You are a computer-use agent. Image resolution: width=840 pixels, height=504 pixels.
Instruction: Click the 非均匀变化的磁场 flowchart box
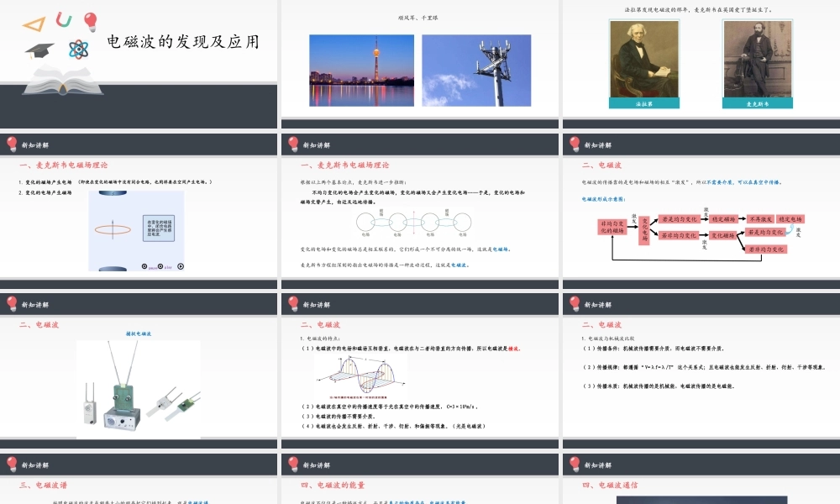click(x=612, y=227)
